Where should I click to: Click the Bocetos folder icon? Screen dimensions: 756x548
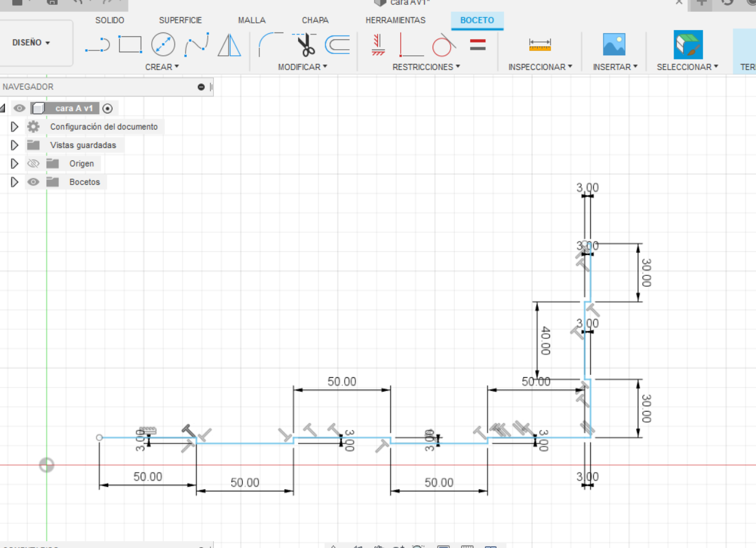53,182
